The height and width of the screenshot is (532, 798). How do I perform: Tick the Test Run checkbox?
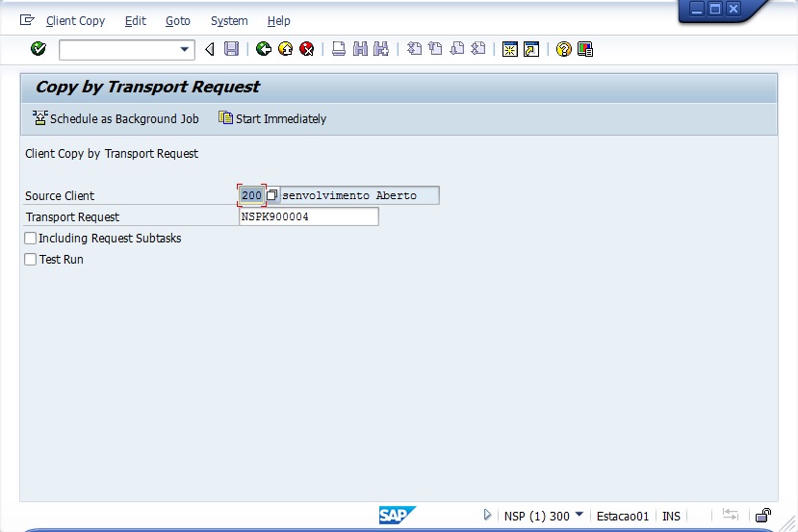point(31,260)
